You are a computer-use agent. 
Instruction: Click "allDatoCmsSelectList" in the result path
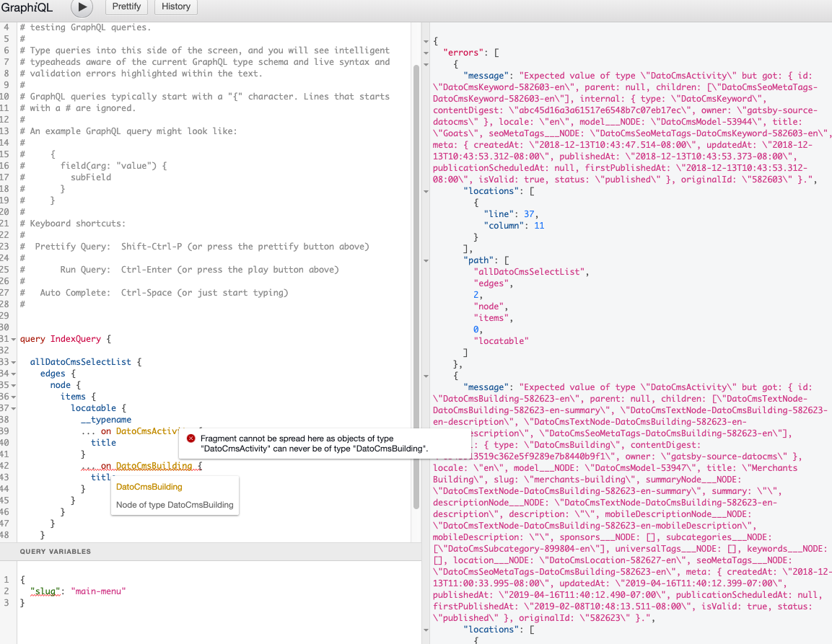pyautogui.click(x=529, y=272)
